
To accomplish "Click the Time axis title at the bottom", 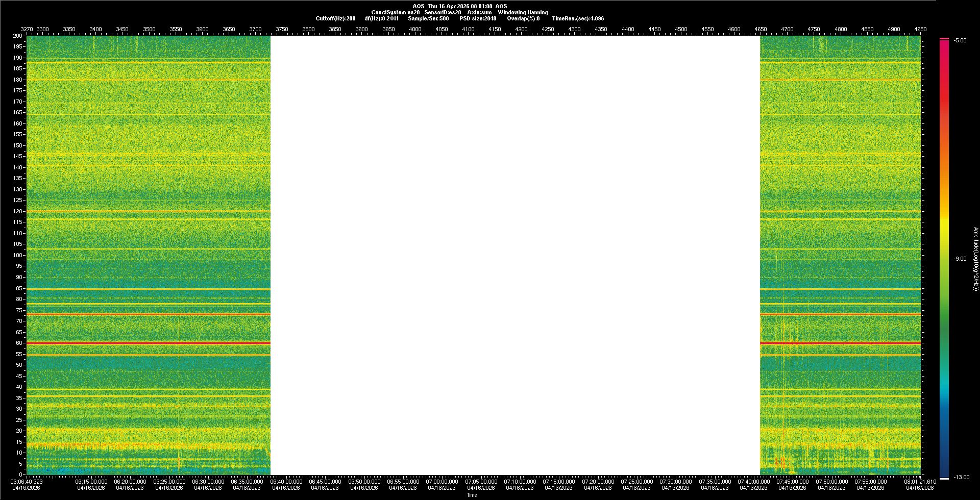I will [x=472, y=495].
